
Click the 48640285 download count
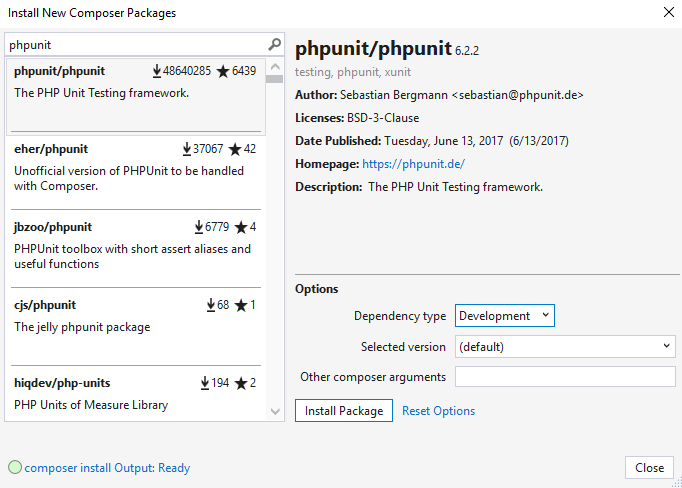point(187,71)
